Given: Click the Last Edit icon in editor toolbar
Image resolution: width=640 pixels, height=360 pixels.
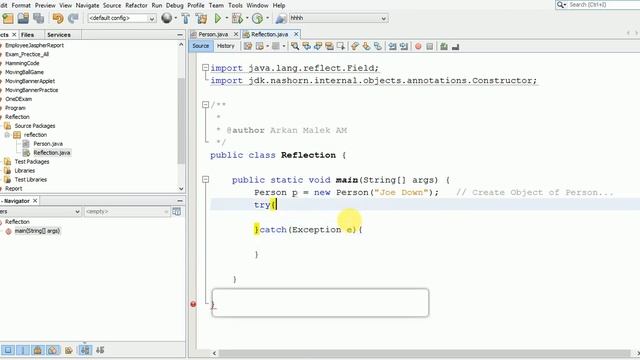Looking at the screenshot, I should (248, 47).
